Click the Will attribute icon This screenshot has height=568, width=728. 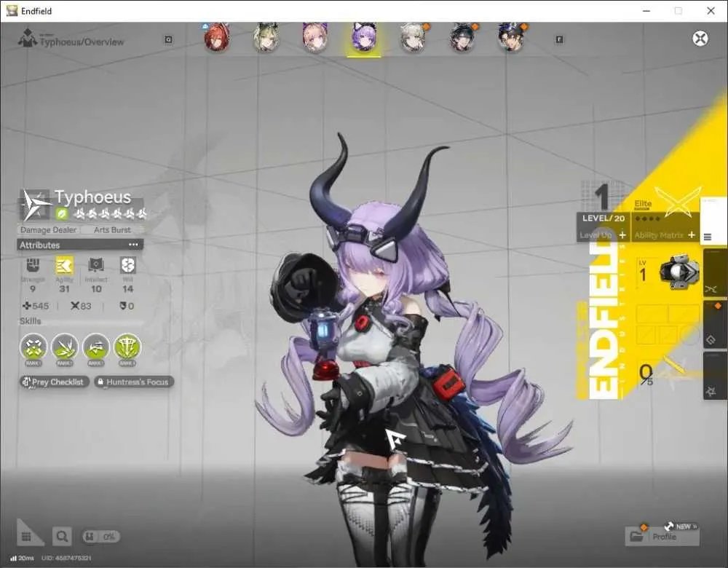pyautogui.click(x=127, y=265)
